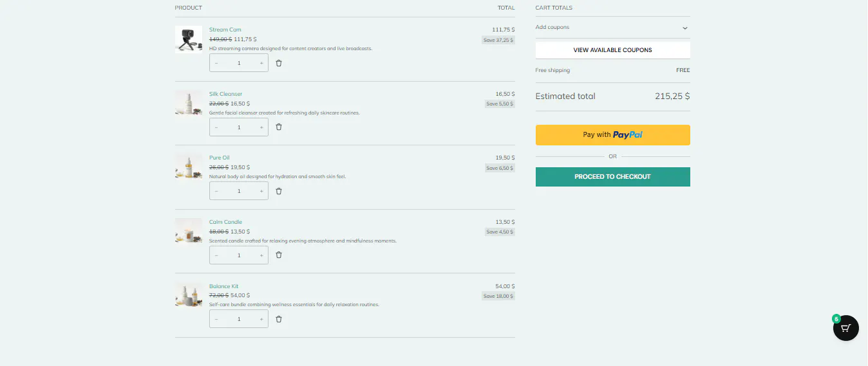Screen dimensions: 868x366
Task: Remove Pure Oil via trash icon
Action: (279, 191)
